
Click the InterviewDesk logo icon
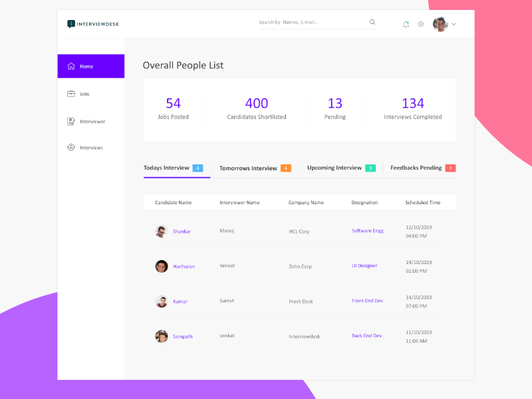pos(71,23)
